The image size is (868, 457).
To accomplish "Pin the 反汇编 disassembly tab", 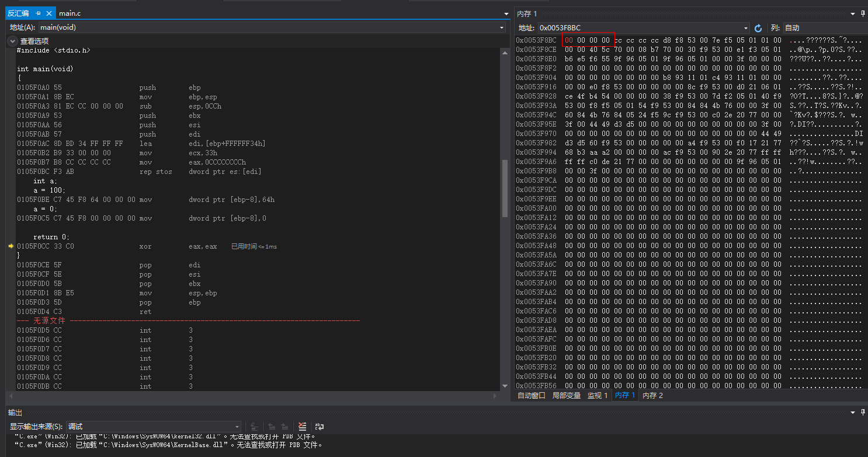I will (x=39, y=13).
